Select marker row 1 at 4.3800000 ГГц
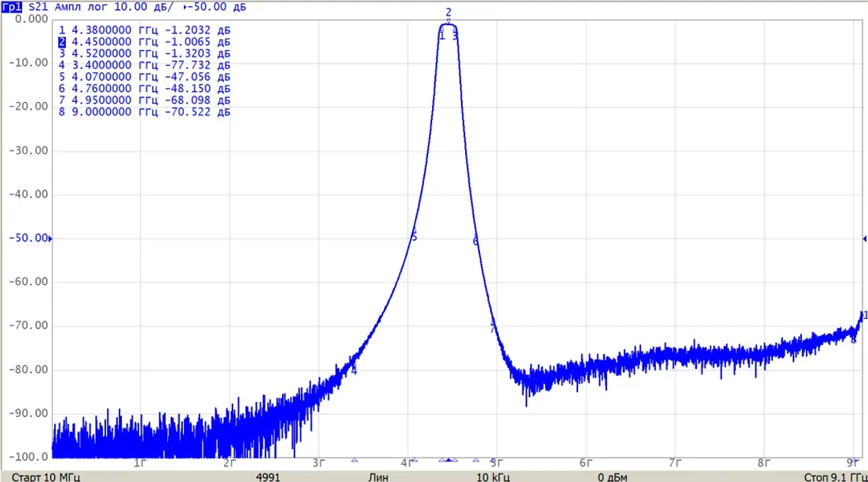868x482 pixels. click(x=145, y=31)
